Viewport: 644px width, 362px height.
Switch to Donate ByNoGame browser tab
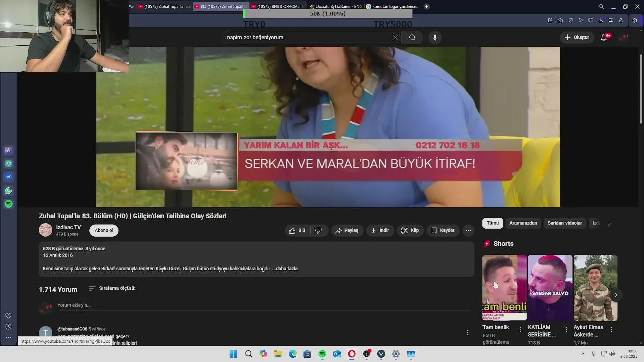tap(335, 7)
